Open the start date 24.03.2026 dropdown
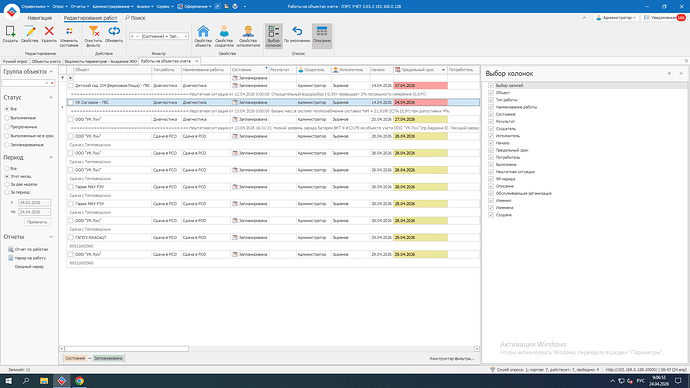690x388 pixels. point(48,203)
